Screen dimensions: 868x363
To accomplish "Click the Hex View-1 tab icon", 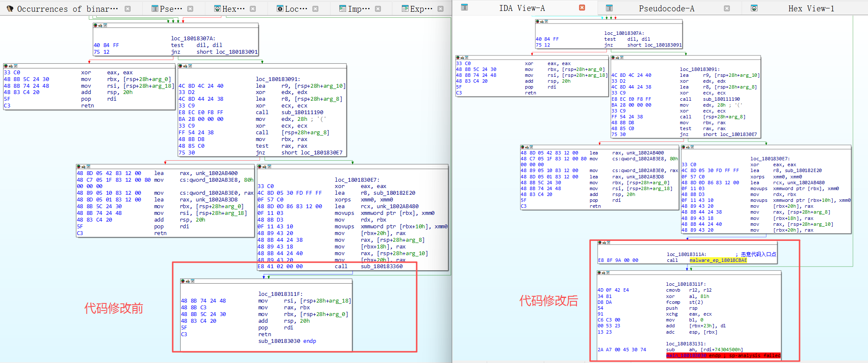I will [754, 8].
